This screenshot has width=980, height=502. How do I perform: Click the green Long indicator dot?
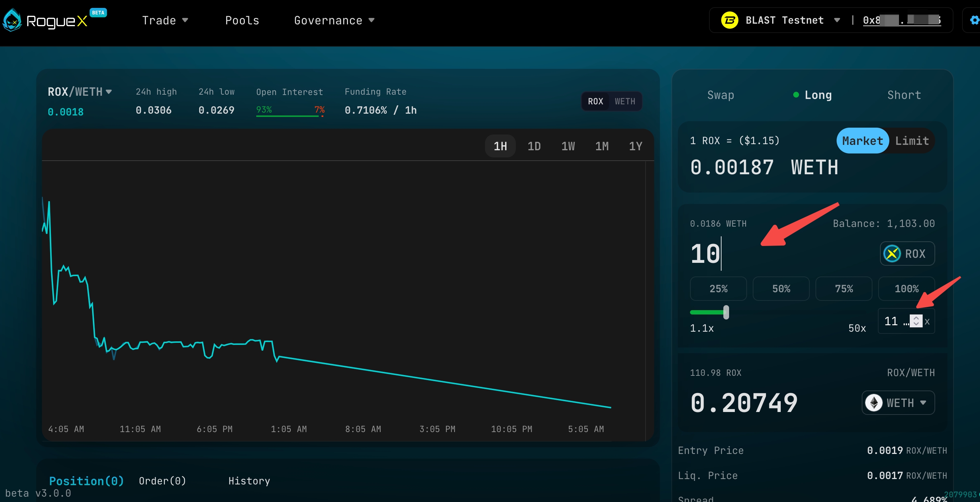click(x=795, y=95)
